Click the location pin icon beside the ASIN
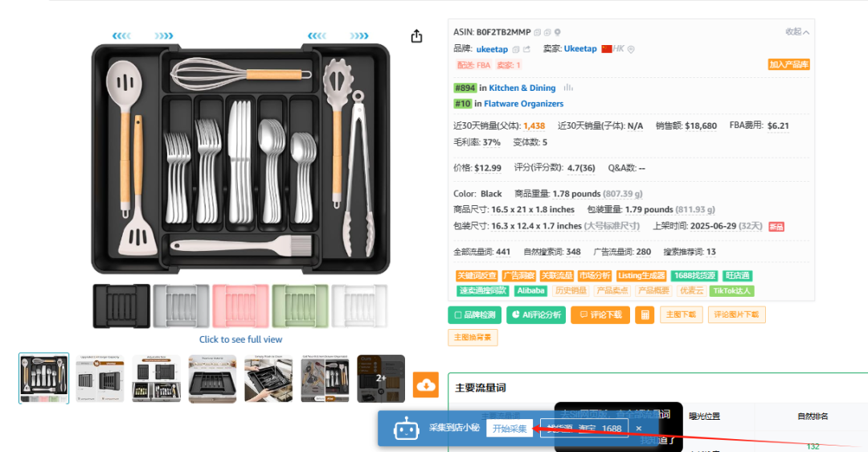The height and width of the screenshot is (452, 868). pos(558,32)
